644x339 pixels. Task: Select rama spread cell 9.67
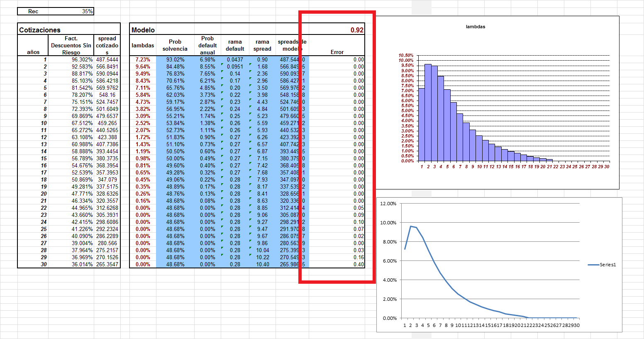click(x=262, y=236)
